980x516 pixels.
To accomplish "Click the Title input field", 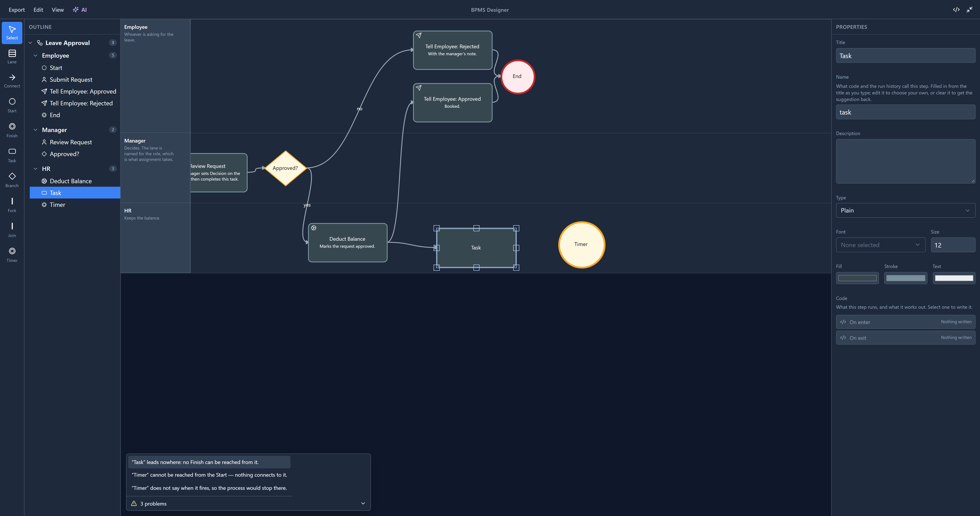I will click(x=905, y=56).
